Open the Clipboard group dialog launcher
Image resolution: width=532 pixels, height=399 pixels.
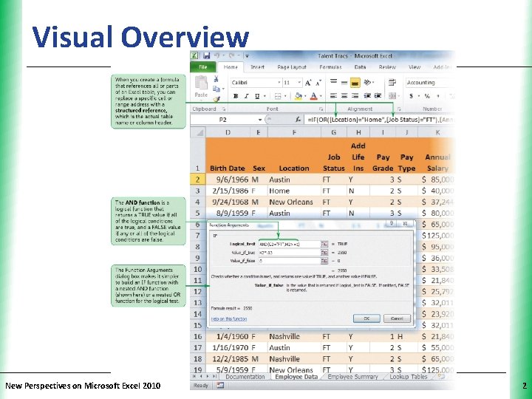tap(224, 109)
